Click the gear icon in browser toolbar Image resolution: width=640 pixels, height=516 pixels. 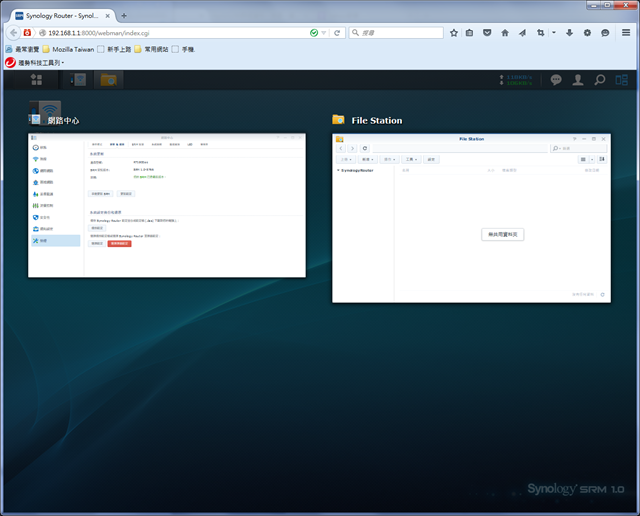(587, 33)
